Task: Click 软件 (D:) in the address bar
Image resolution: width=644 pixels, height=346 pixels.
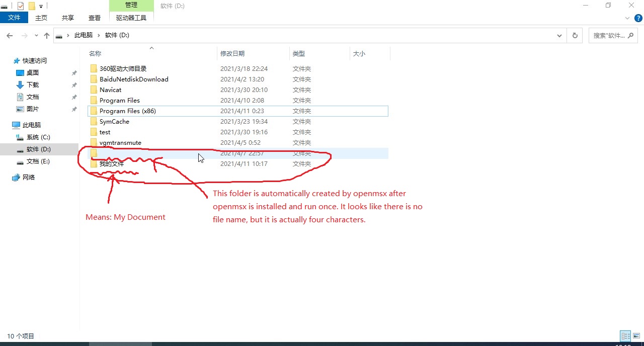Action: point(117,35)
